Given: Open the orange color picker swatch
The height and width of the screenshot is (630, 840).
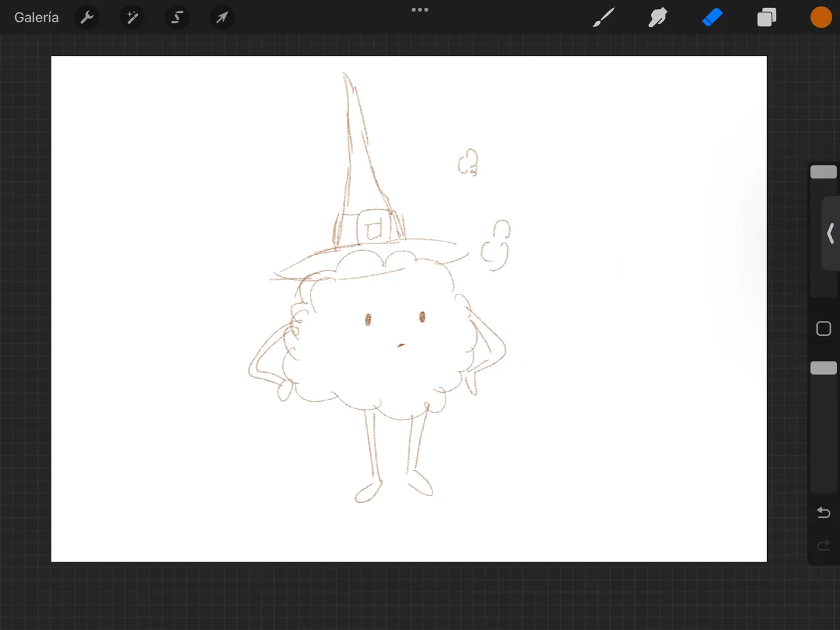Looking at the screenshot, I should [821, 18].
